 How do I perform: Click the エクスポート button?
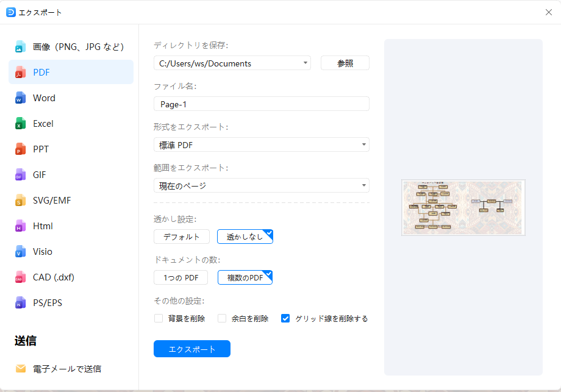point(191,348)
